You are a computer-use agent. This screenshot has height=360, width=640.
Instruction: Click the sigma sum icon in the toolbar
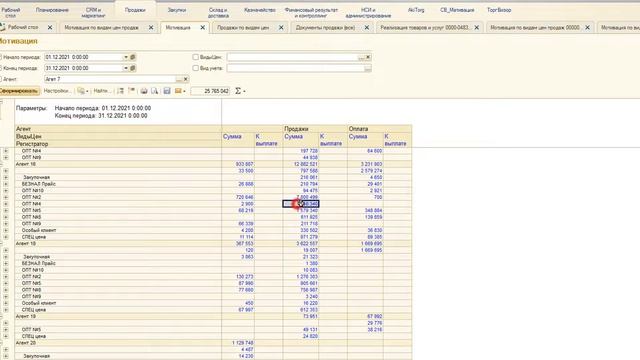(239, 91)
